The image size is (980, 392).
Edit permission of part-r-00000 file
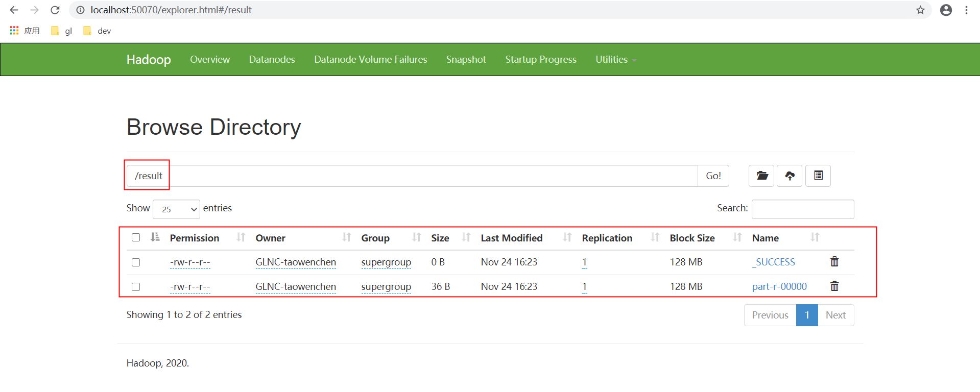pyautogui.click(x=190, y=286)
